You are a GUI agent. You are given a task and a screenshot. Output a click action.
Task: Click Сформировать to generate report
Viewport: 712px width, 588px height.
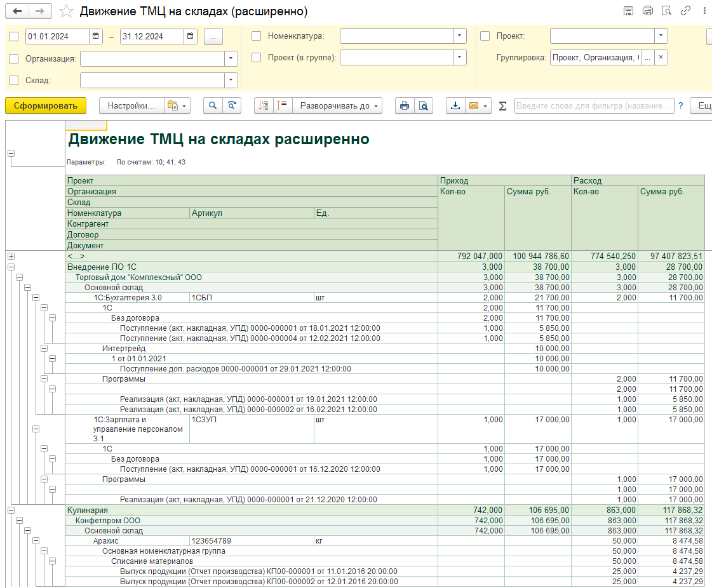coord(45,106)
